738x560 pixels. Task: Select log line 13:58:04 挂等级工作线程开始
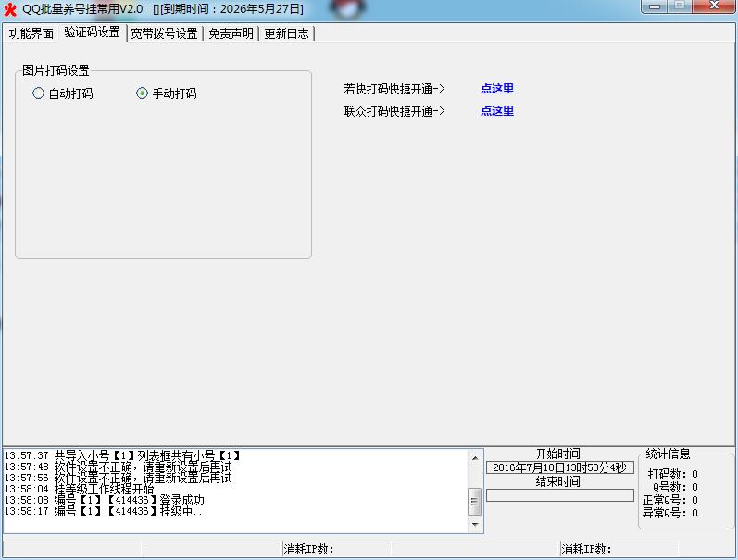point(79,489)
